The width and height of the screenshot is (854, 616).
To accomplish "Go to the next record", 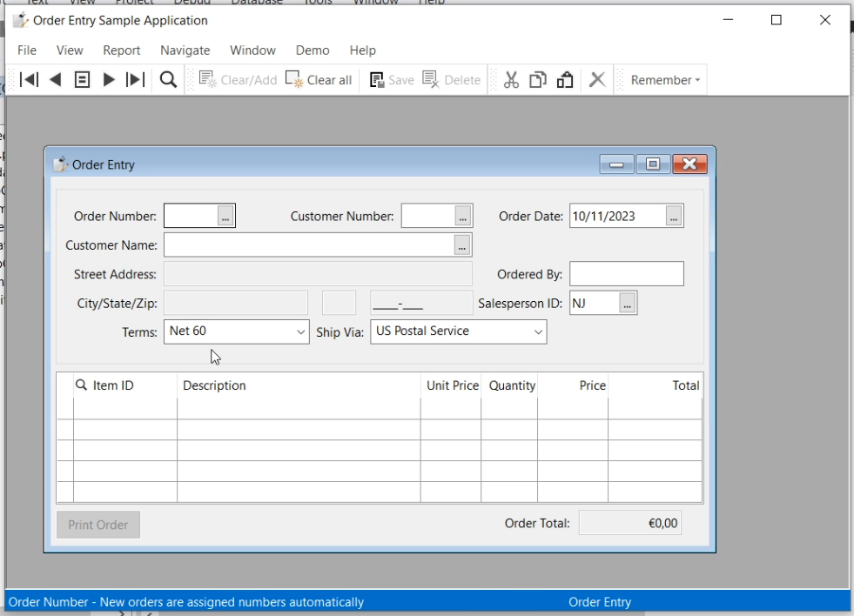I will (x=109, y=80).
